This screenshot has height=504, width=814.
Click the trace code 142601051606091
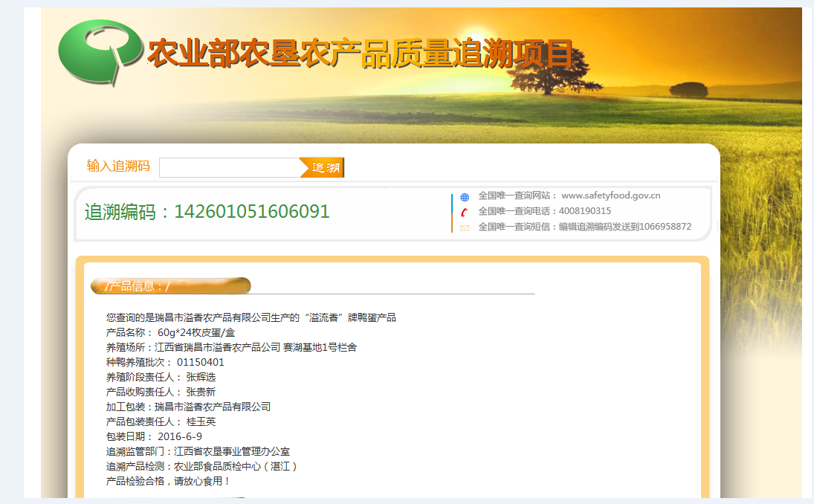pos(251,212)
